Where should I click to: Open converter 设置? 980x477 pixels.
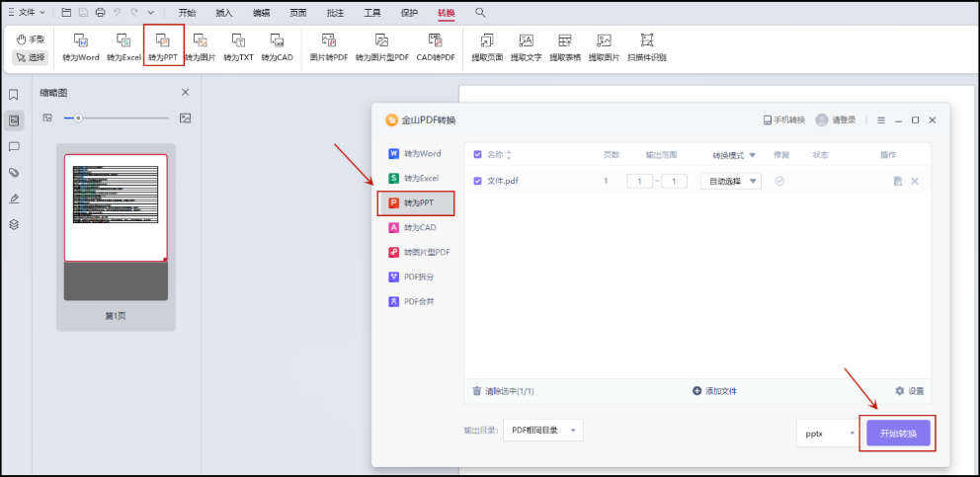(910, 391)
